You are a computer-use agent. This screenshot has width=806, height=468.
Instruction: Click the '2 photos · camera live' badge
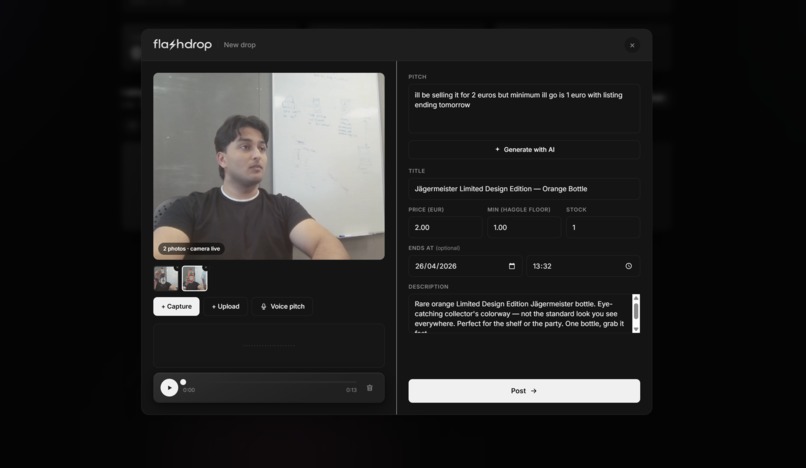click(191, 249)
